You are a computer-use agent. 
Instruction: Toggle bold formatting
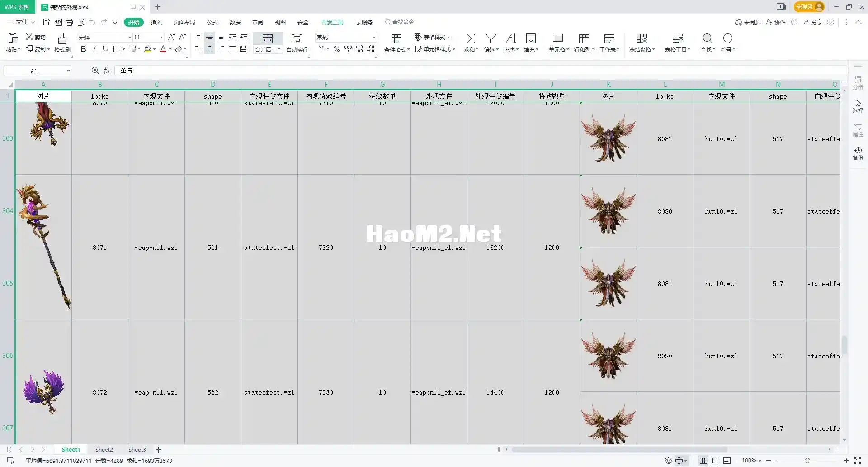coord(83,49)
